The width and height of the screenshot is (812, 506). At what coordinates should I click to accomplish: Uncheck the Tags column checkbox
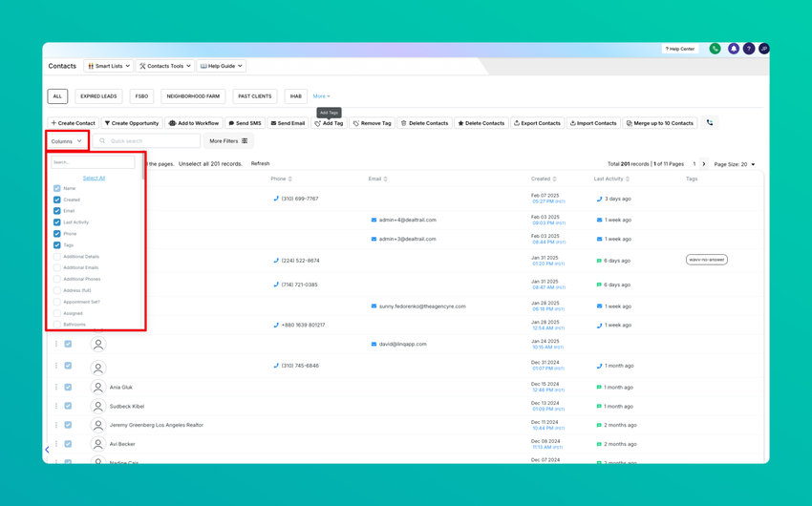coord(57,244)
